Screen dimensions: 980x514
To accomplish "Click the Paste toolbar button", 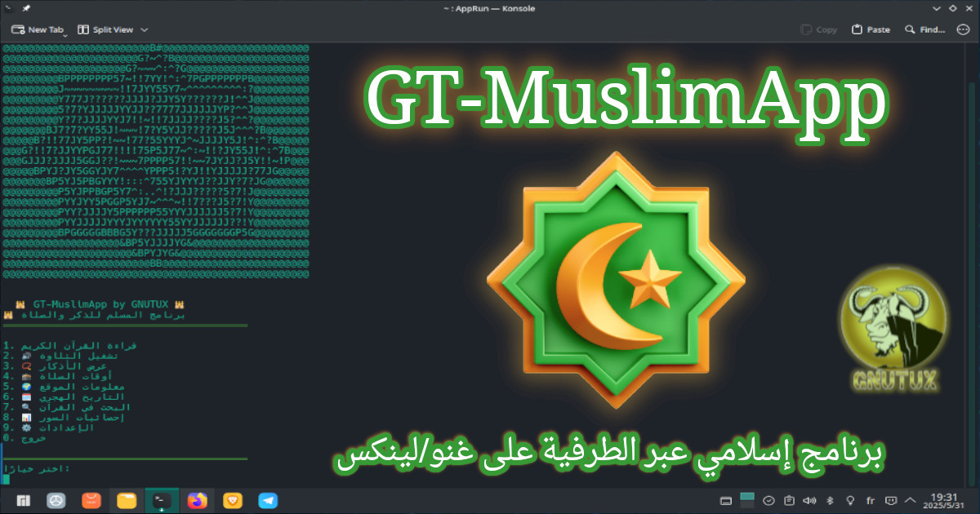I will coord(871,29).
